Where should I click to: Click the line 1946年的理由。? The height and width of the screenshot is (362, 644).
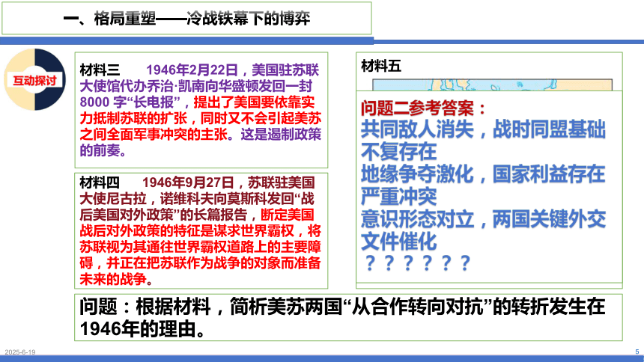(143, 329)
